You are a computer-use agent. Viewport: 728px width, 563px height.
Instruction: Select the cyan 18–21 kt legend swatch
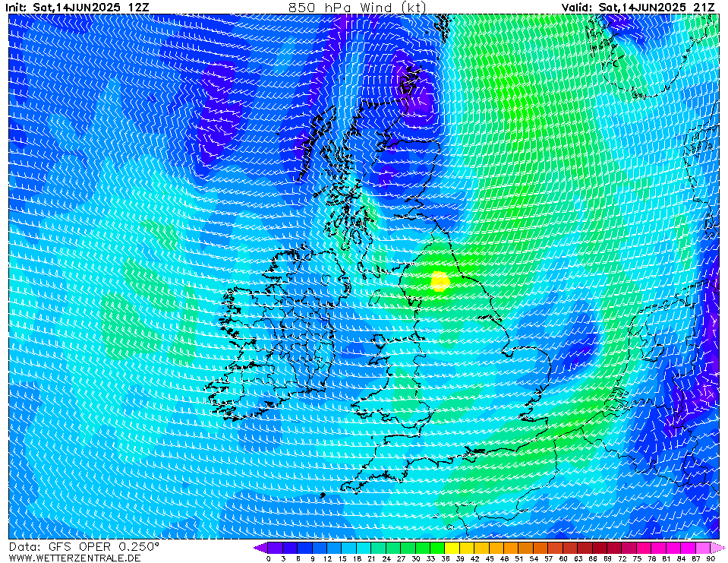tap(364, 548)
